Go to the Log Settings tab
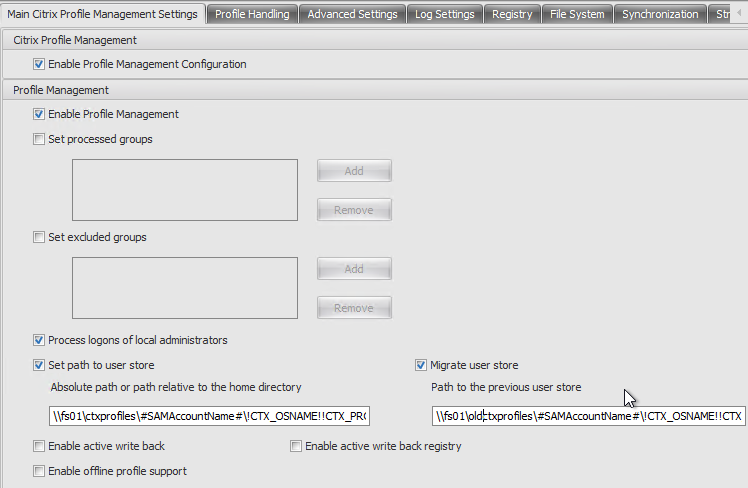748x488 pixels. tap(445, 14)
